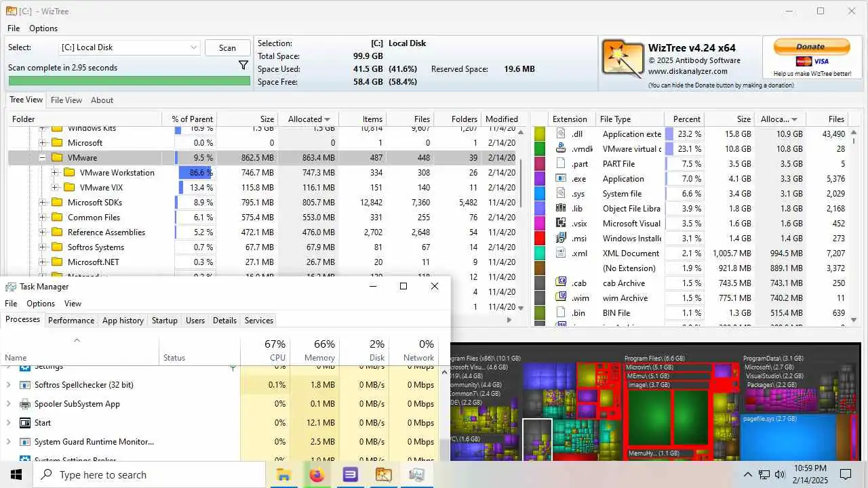Click the .vmdk VMware disk icon

561,148
